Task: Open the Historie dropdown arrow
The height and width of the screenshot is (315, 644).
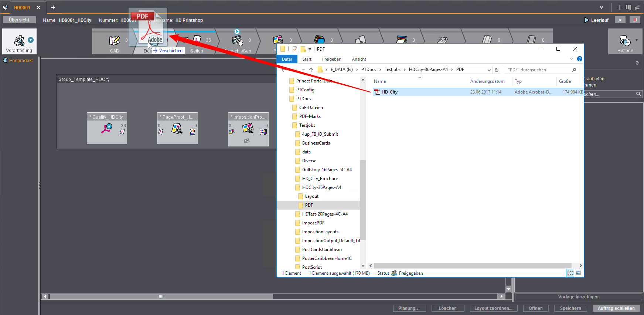Action: pyautogui.click(x=636, y=40)
